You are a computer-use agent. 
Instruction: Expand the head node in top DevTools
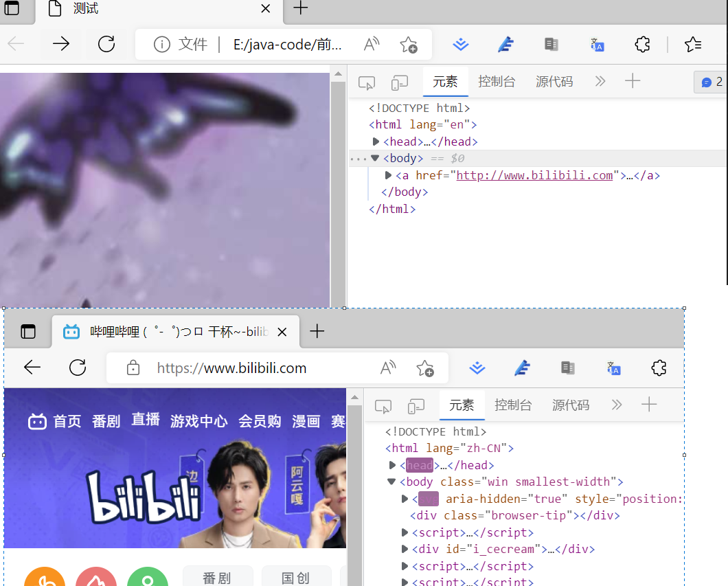pyautogui.click(x=376, y=141)
